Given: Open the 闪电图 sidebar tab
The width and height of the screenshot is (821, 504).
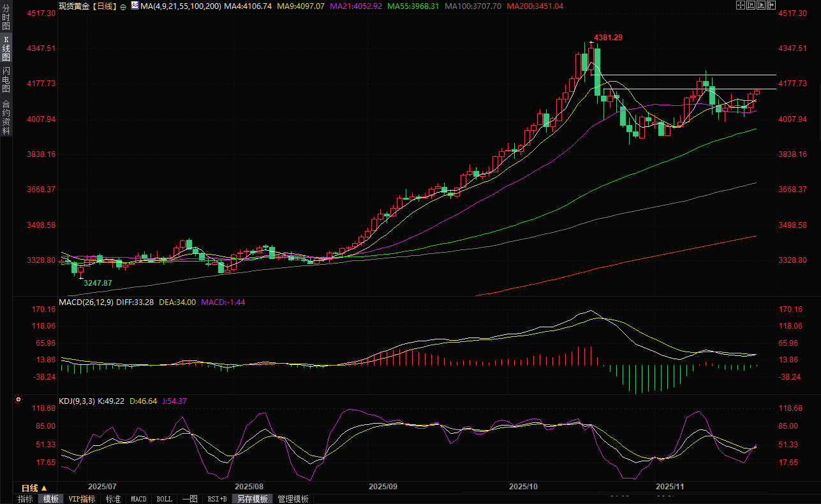Looking at the screenshot, I should click(6, 79).
